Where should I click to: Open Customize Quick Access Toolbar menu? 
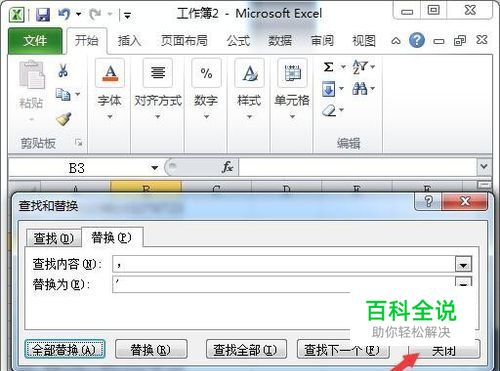(x=127, y=15)
